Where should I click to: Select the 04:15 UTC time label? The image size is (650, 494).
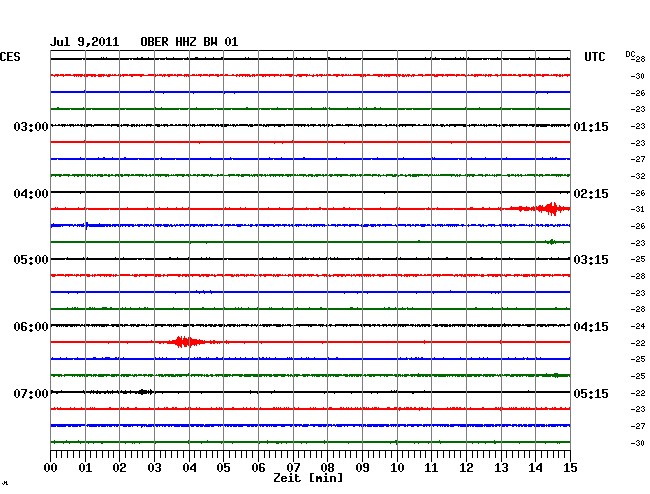[591, 327]
